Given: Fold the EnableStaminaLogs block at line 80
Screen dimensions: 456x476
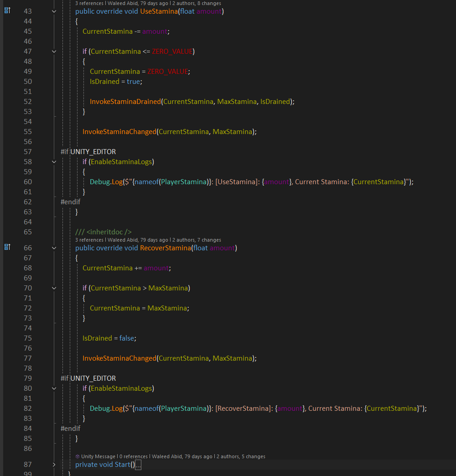Looking at the screenshot, I should pyautogui.click(x=54, y=388).
